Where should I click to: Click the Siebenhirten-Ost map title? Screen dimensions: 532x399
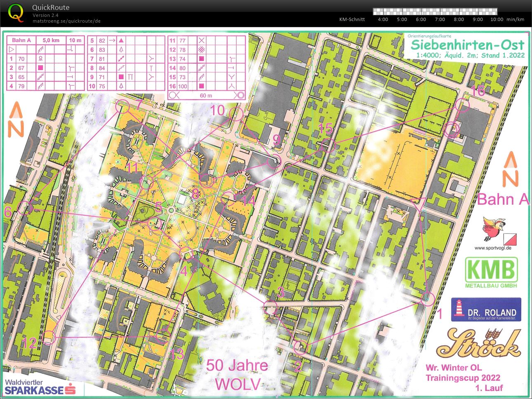point(467,45)
